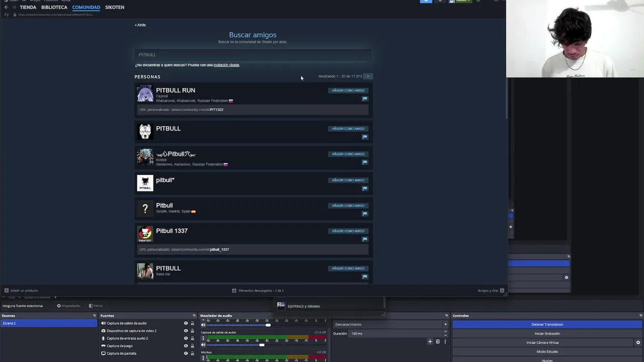Add PITBULL with dog avatar as friend
The image size is (644, 362).
[348, 129]
